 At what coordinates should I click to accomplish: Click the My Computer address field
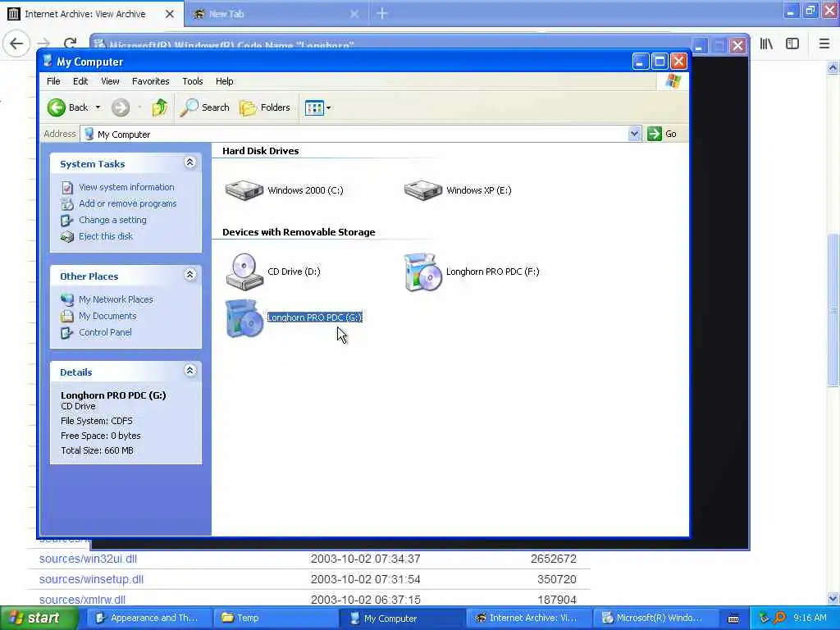point(354,134)
